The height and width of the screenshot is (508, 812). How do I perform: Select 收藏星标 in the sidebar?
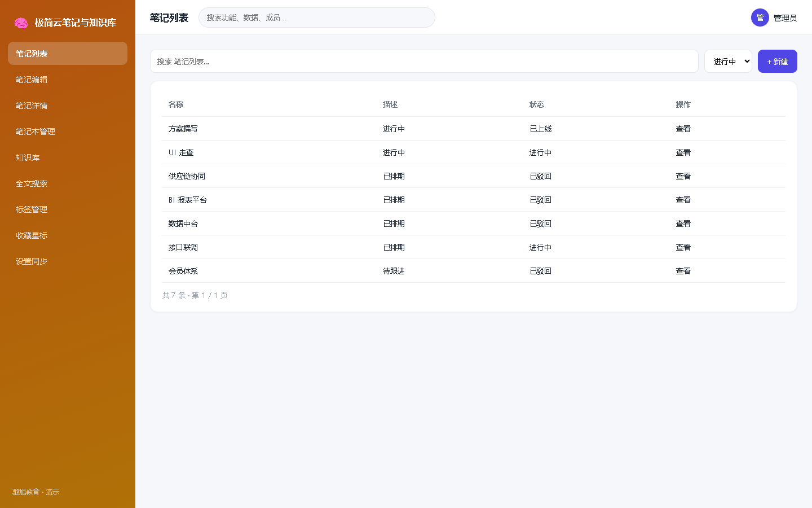pos(68,235)
